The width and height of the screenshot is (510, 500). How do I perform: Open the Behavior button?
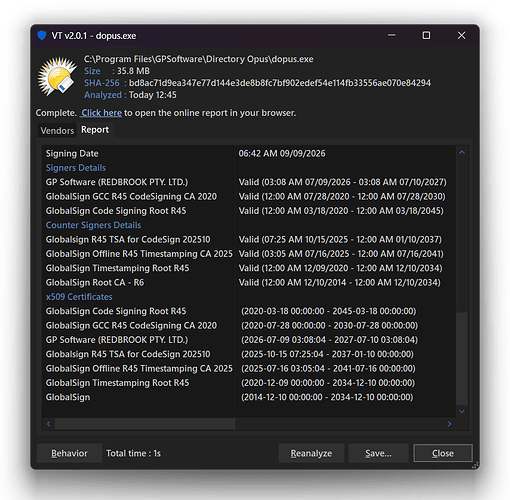[69, 453]
